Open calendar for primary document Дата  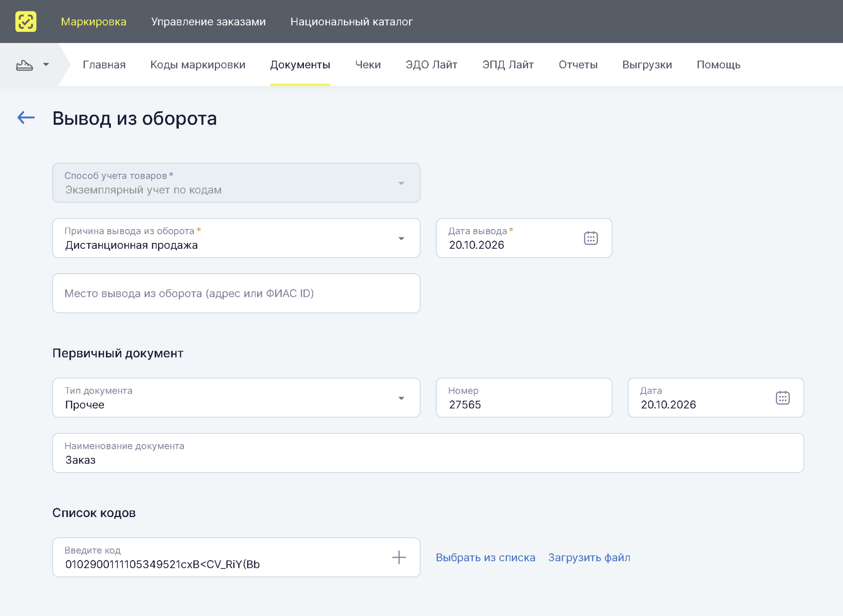(783, 397)
